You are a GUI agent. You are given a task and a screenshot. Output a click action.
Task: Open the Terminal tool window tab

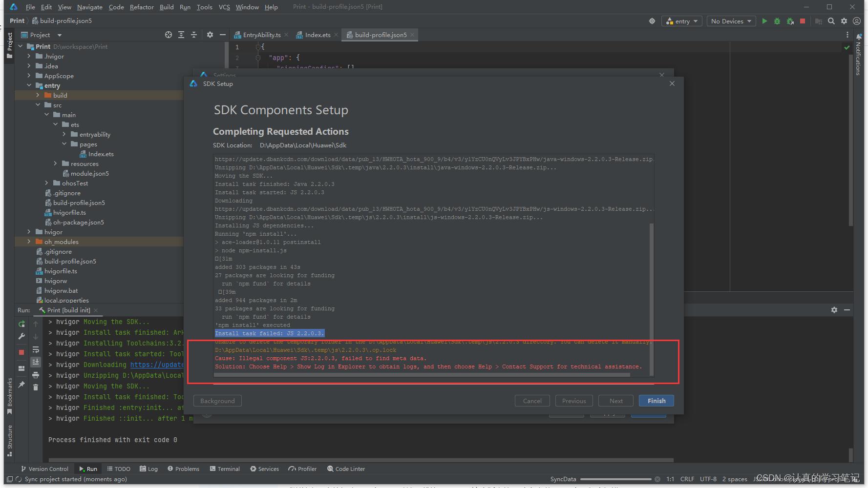(225, 468)
